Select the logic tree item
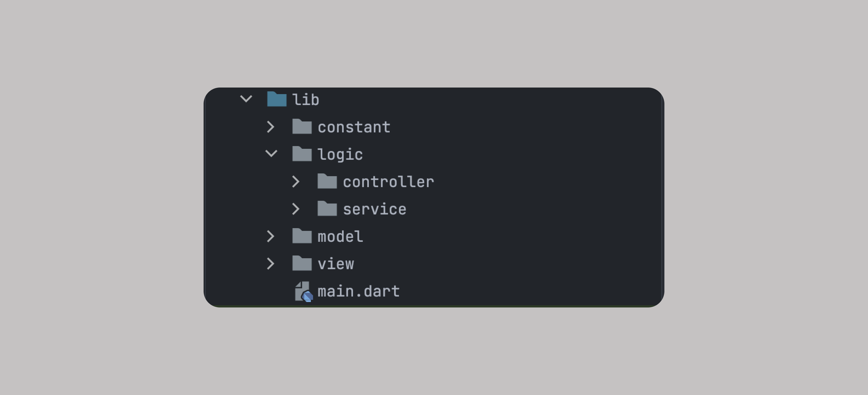 (340, 154)
